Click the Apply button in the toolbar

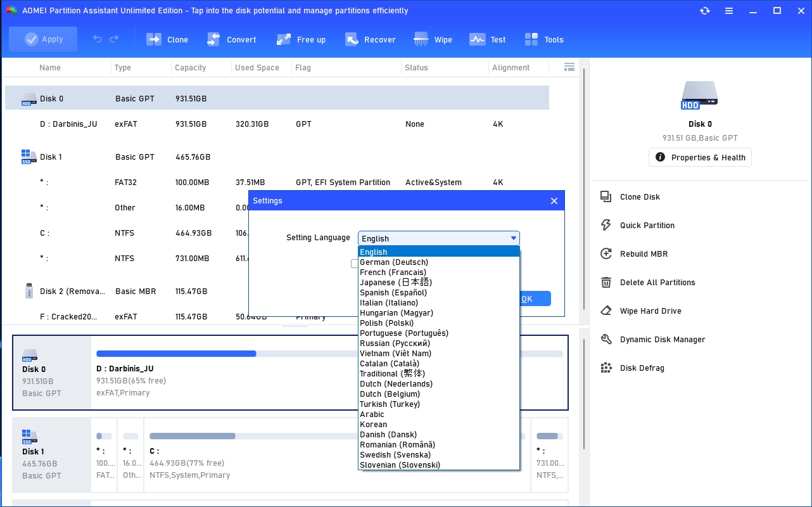(43, 39)
